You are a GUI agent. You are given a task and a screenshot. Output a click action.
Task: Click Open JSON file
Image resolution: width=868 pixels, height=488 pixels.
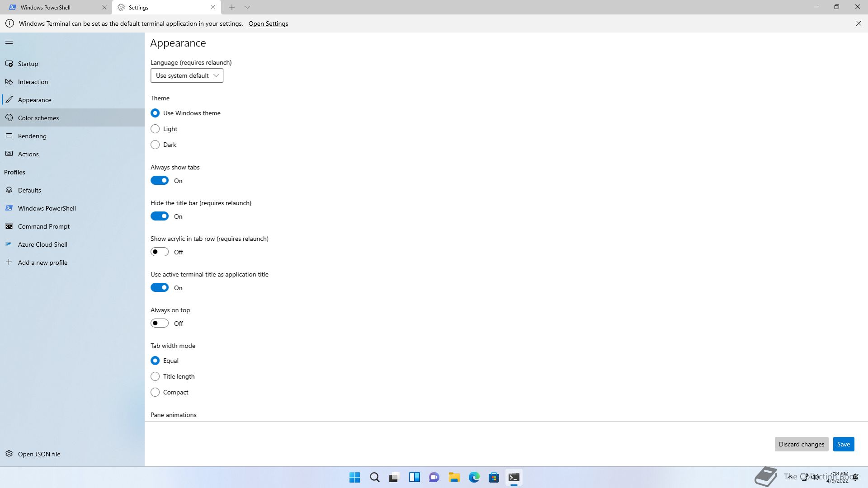pyautogui.click(x=72, y=454)
